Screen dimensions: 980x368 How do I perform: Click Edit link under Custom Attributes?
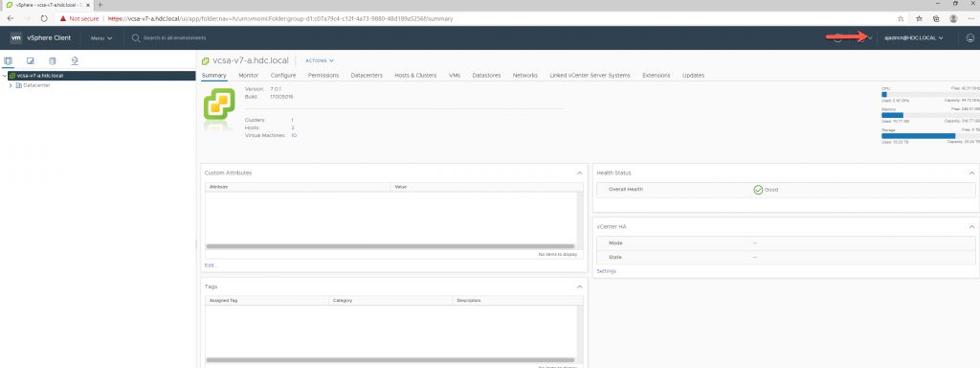point(211,265)
